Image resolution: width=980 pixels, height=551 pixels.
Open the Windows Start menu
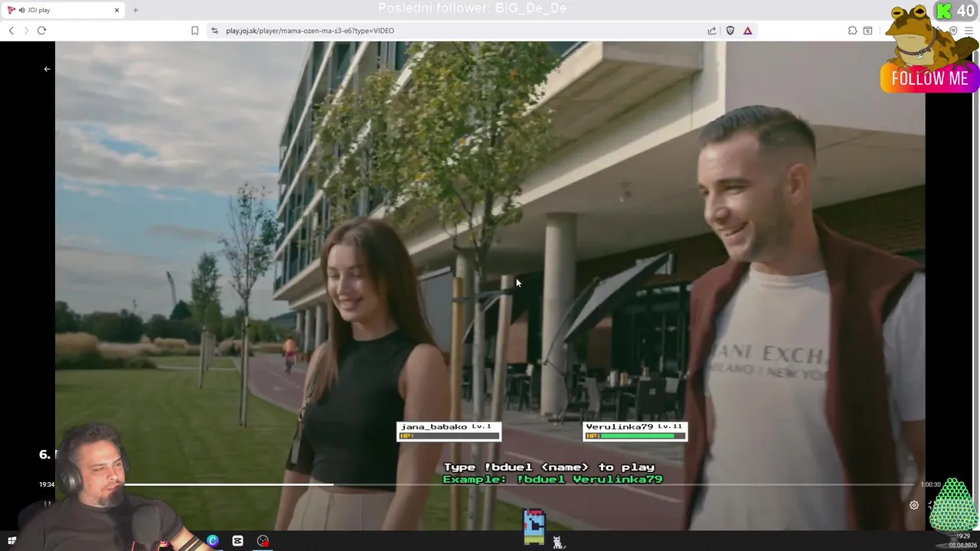point(11,541)
